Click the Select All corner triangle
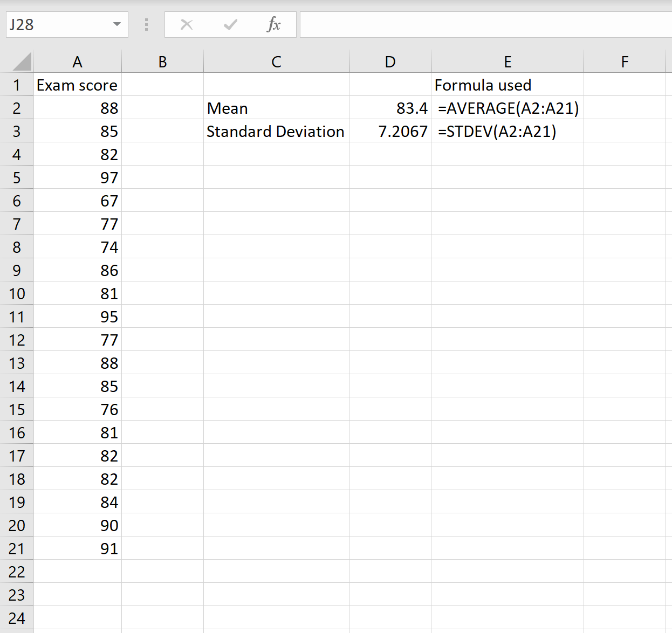672x633 pixels. (22, 61)
